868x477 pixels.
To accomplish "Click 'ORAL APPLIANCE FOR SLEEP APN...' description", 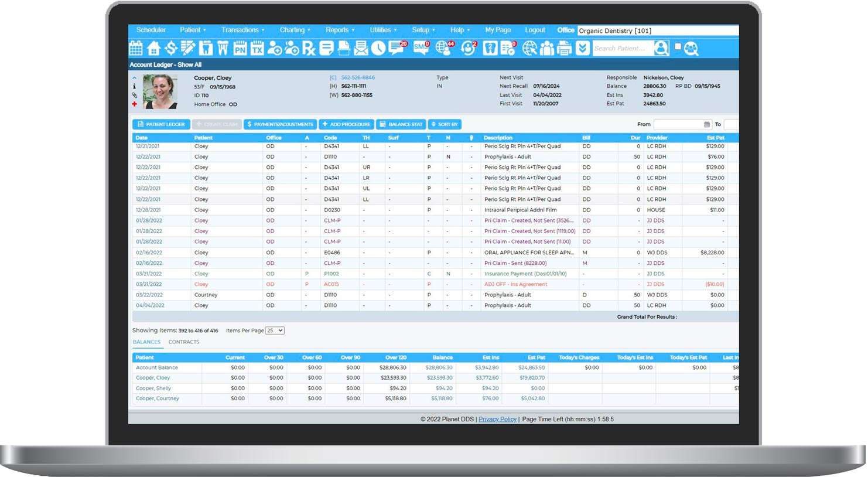I will coord(529,253).
